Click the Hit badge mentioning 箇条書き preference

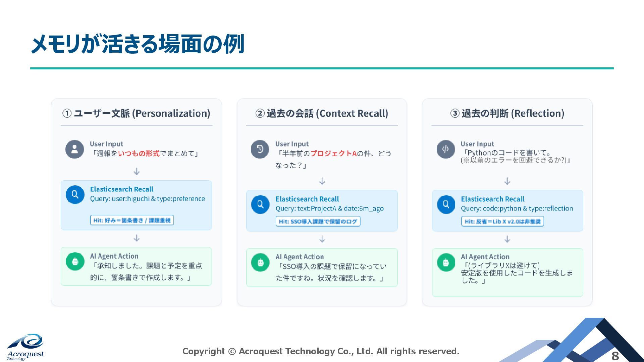tap(132, 220)
